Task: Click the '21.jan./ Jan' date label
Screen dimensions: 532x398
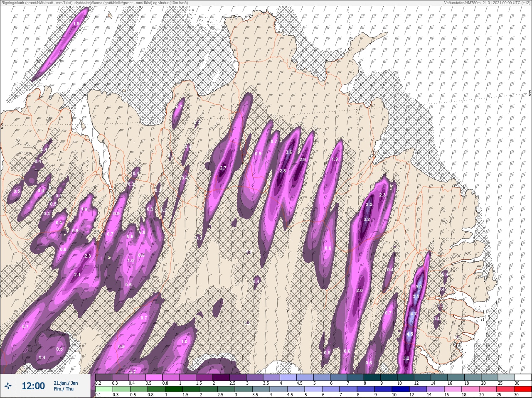Action: coord(66,383)
